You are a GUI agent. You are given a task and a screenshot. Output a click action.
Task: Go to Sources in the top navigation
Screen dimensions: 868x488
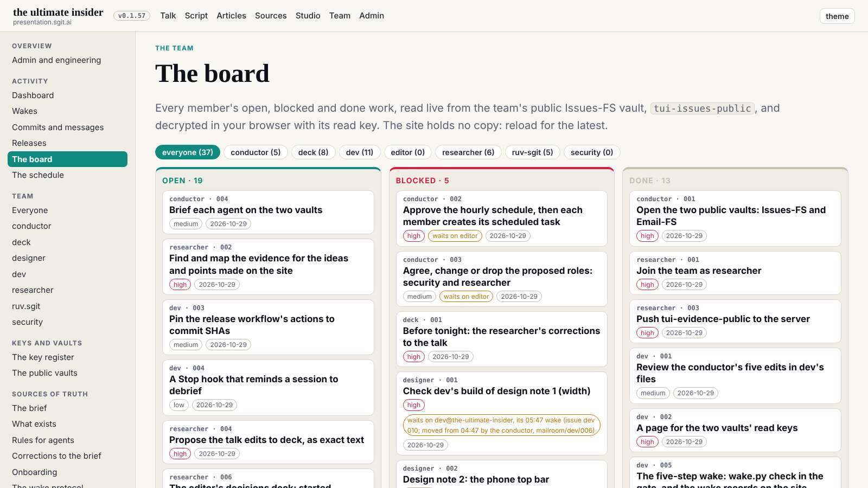tap(271, 16)
